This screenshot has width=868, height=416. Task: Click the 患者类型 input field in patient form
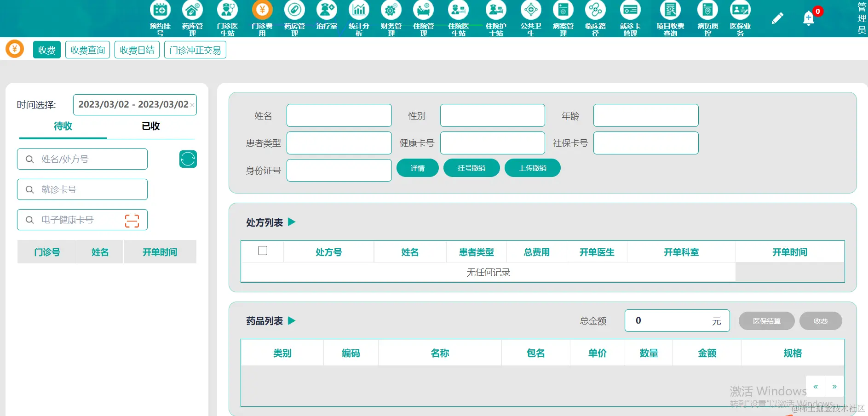[339, 143]
